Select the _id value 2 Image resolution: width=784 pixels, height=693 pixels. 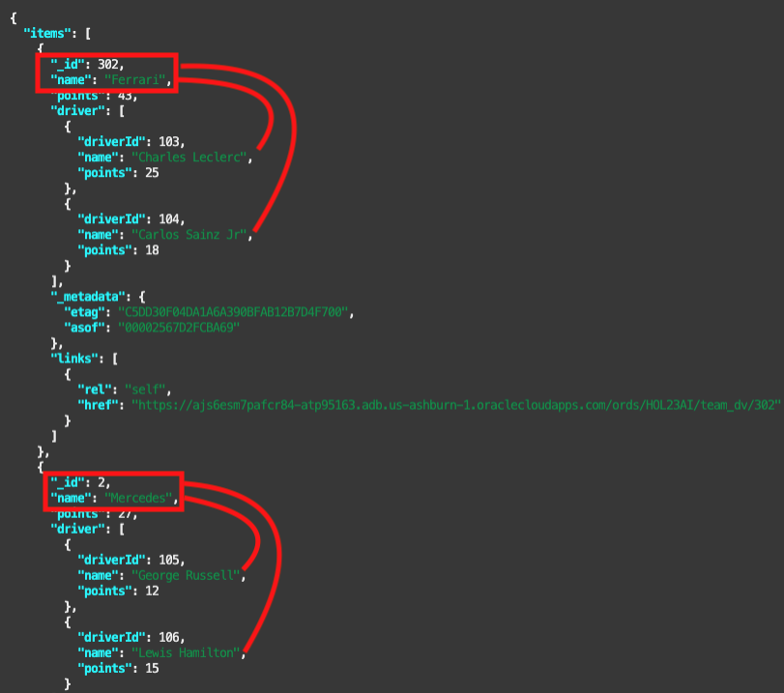[101, 482]
